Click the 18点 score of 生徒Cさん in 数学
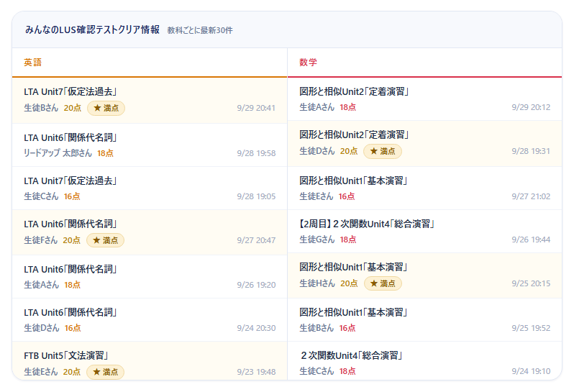 point(347,372)
